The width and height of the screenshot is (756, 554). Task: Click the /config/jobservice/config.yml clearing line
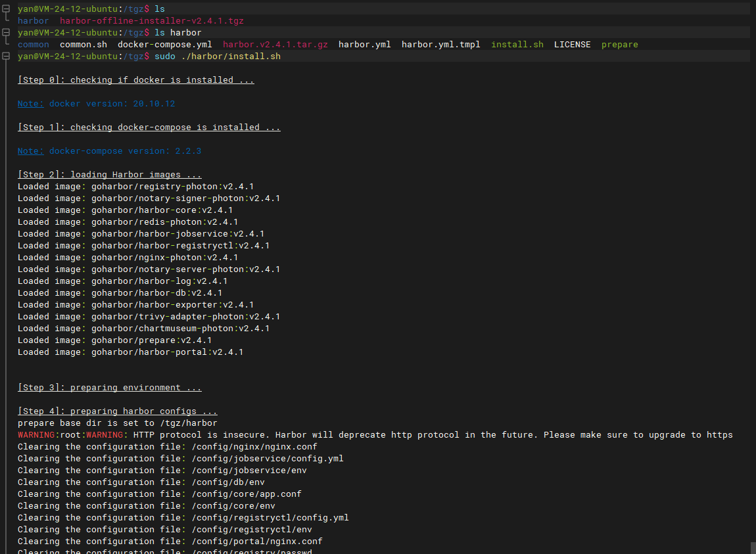[x=181, y=459]
